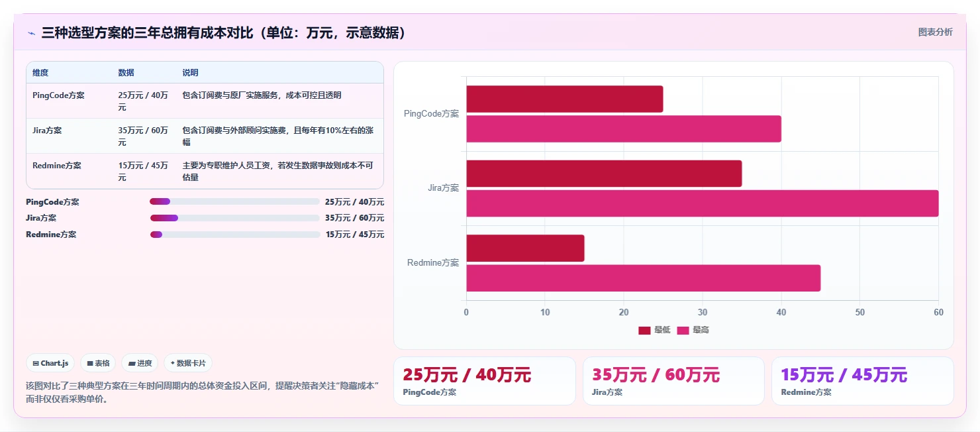Toggle the 最高 legend swatch
This screenshot has width=980, height=432.
(x=683, y=330)
